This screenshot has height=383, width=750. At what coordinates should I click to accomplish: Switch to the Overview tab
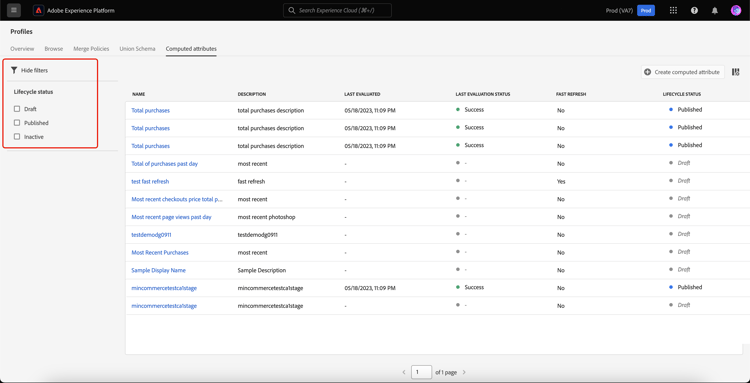pos(22,49)
